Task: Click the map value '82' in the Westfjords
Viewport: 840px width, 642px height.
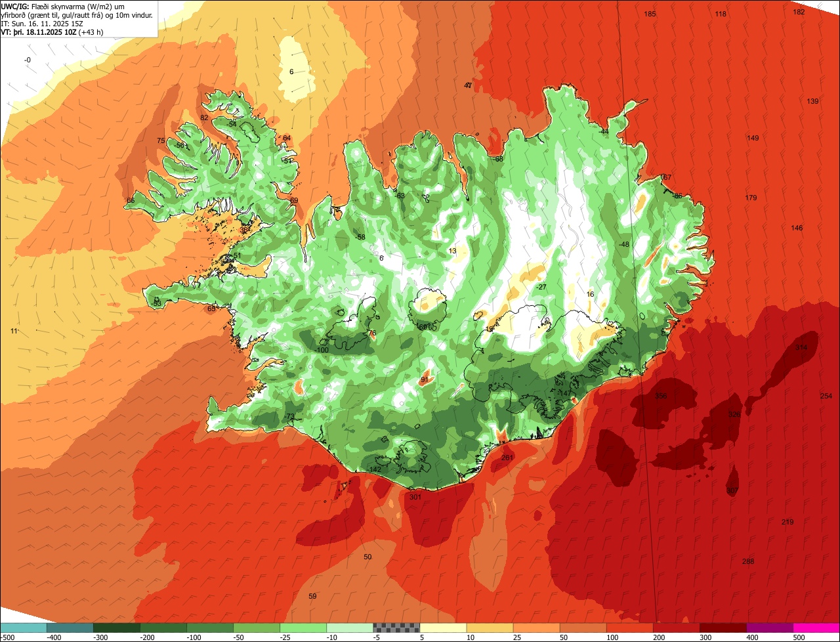Action: [204, 118]
